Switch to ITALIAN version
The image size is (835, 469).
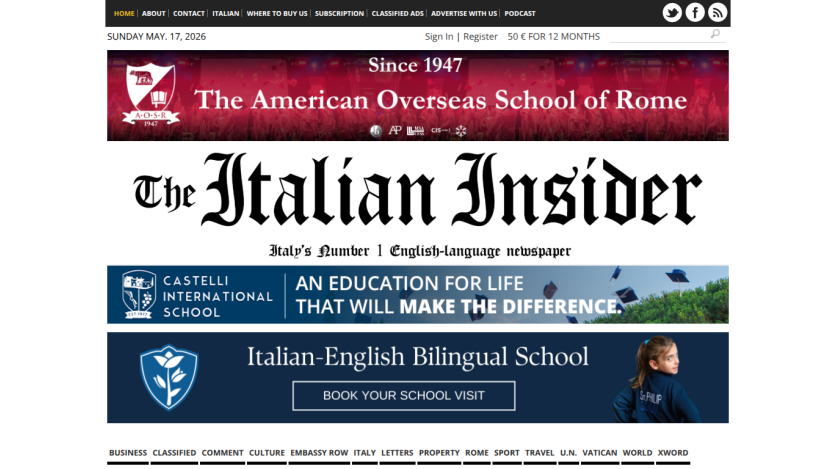coord(226,13)
